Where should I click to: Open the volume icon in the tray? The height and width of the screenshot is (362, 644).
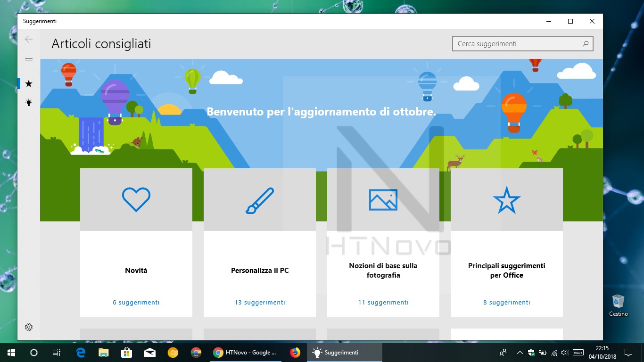click(564, 352)
